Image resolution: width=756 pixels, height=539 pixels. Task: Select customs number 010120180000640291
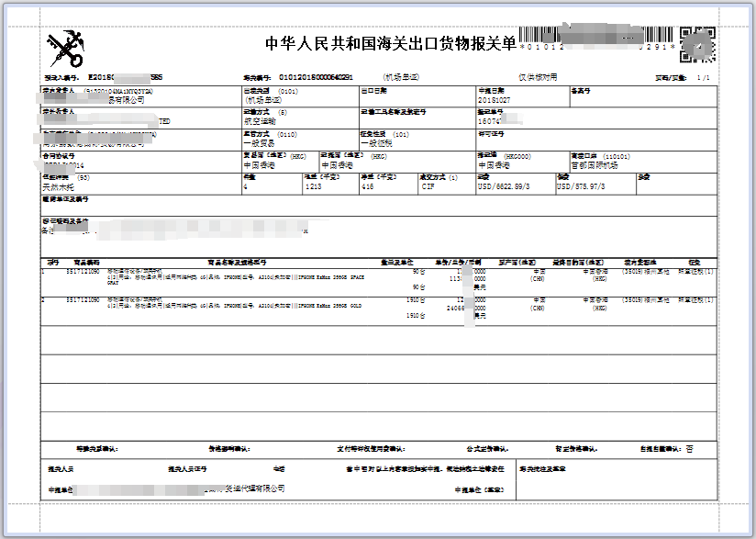(316, 77)
